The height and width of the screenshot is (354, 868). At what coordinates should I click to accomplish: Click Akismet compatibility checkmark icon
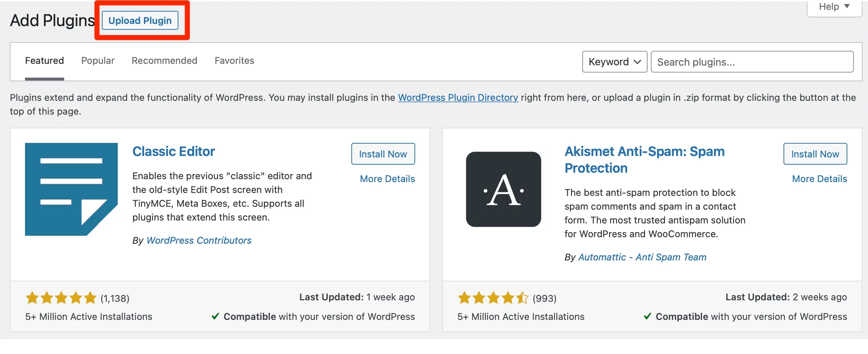pos(647,316)
